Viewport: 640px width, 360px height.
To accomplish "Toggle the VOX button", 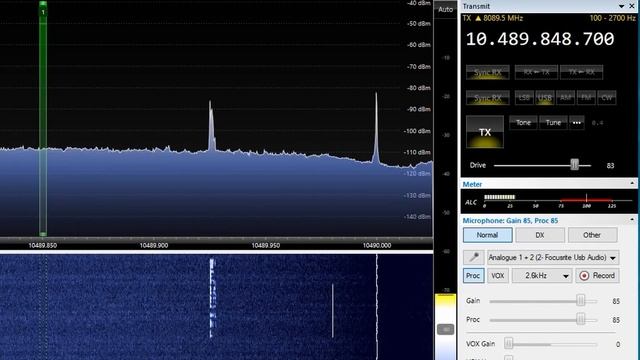I will [497, 276].
